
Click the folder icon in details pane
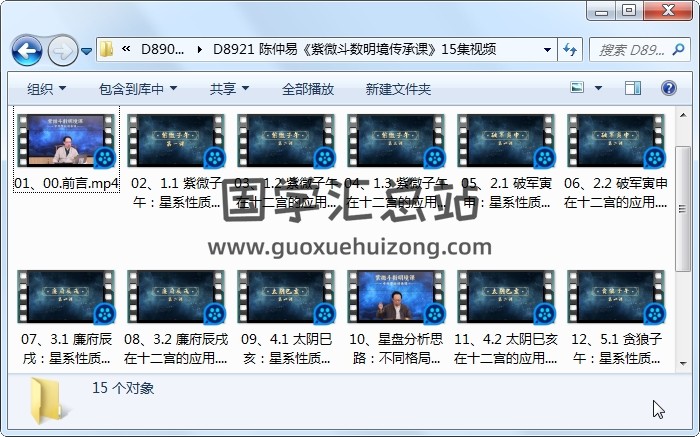pos(48,401)
